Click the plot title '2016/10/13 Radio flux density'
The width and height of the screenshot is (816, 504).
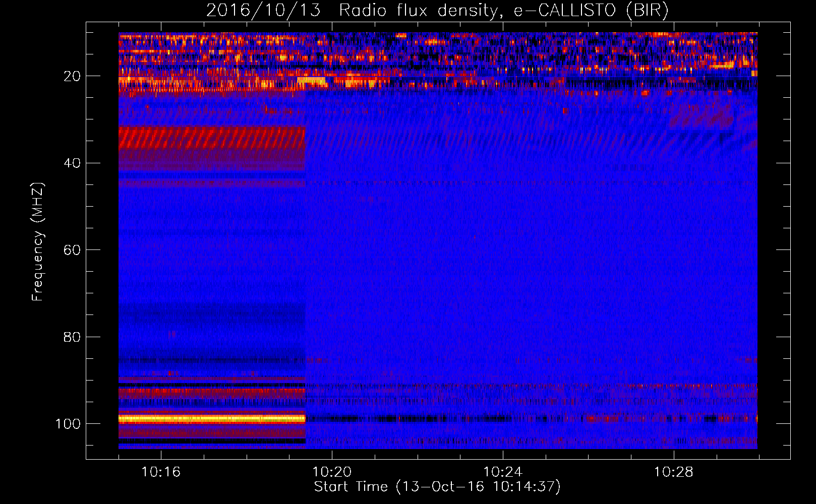(x=437, y=10)
